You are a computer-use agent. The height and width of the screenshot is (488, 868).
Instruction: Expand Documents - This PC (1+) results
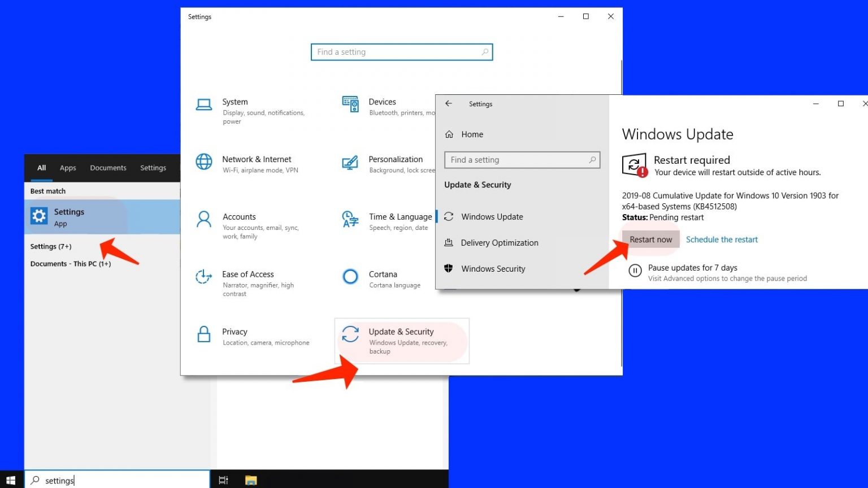point(70,264)
